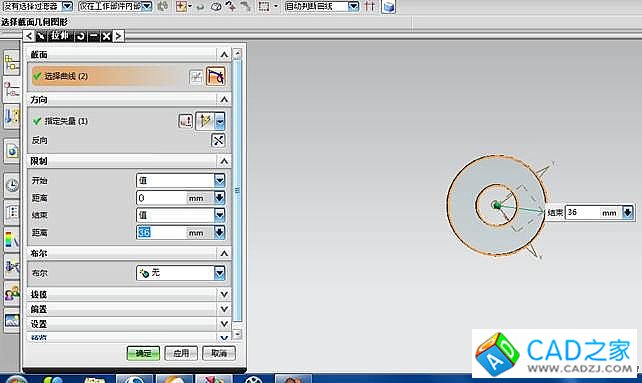Click the sketch section icon beside 选择曲线

tap(196, 77)
